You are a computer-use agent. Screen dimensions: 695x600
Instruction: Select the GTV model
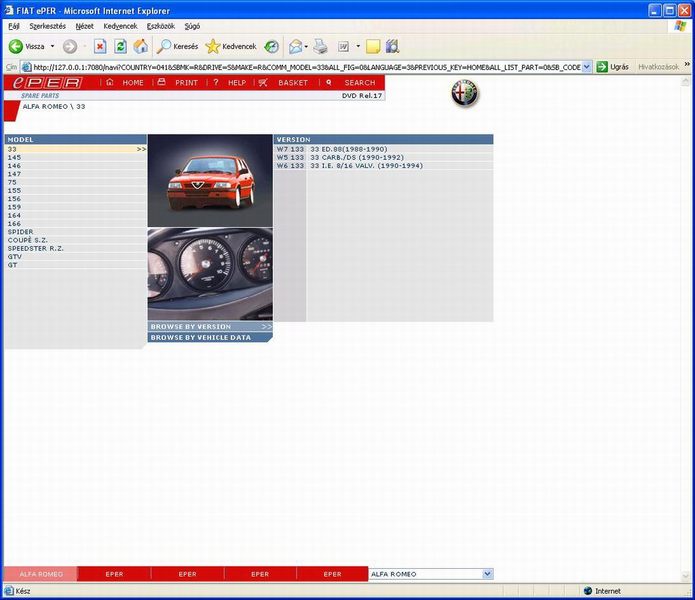pyautogui.click(x=75, y=257)
